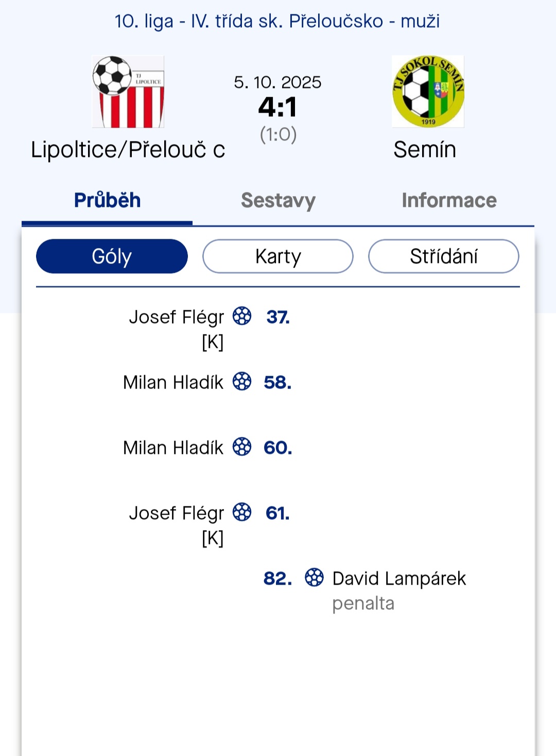
Task: Open the Informace tab
Action: pyautogui.click(x=449, y=200)
